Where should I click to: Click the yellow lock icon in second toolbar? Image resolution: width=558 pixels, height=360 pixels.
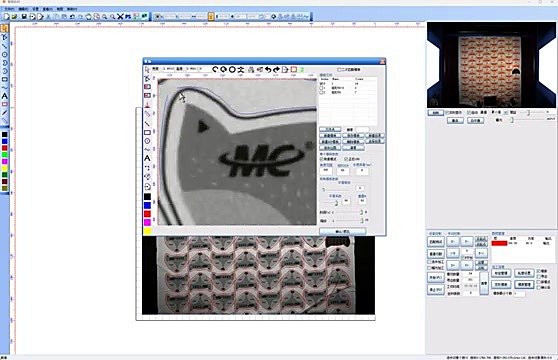point(211,16)
